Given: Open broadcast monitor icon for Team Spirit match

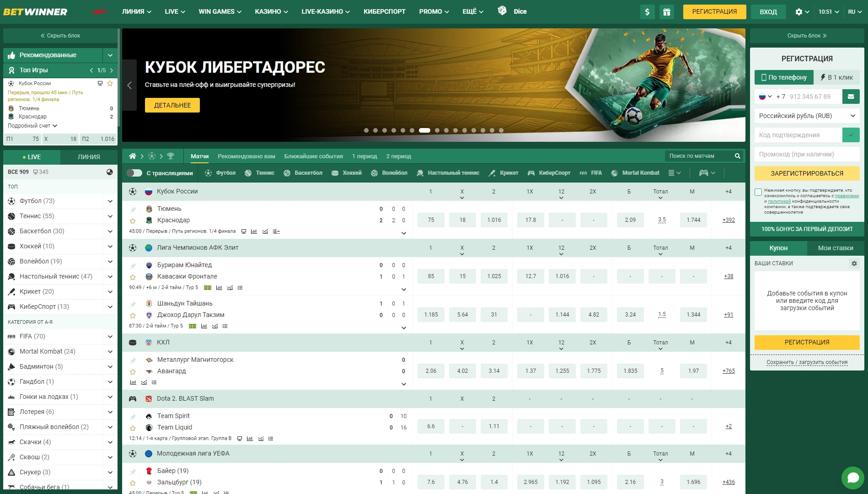Looking at the screenshot, I should tap(239, 439).
